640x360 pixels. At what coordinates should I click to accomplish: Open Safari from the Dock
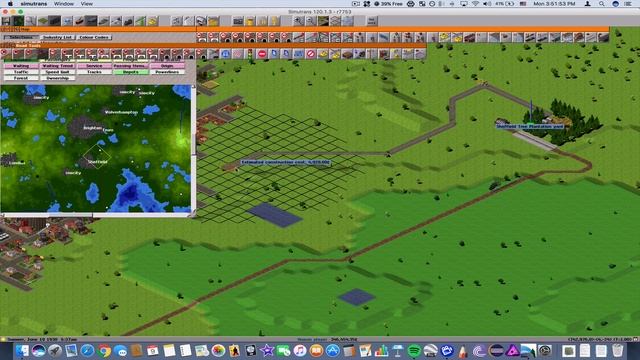tap(87, 351)
